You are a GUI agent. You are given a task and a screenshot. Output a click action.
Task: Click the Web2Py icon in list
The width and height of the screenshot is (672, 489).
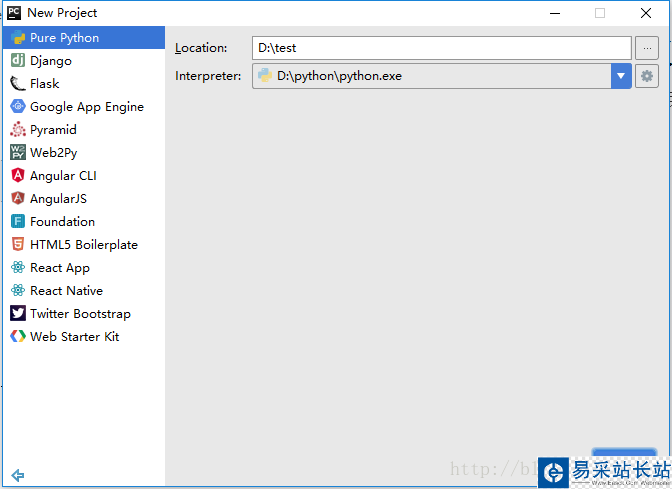(18, 153)
